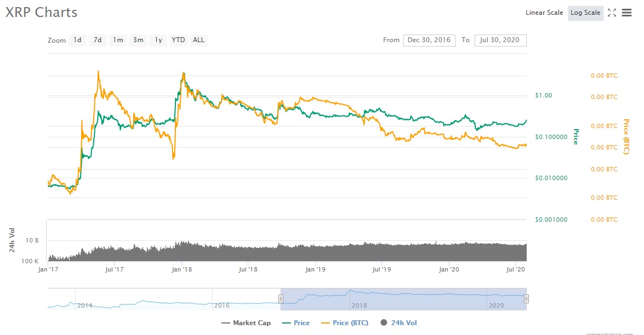Image resolution: width=644 pixels, height=335 pixels.
Task: Set zoom range to 1d
Action: point(77,40)
